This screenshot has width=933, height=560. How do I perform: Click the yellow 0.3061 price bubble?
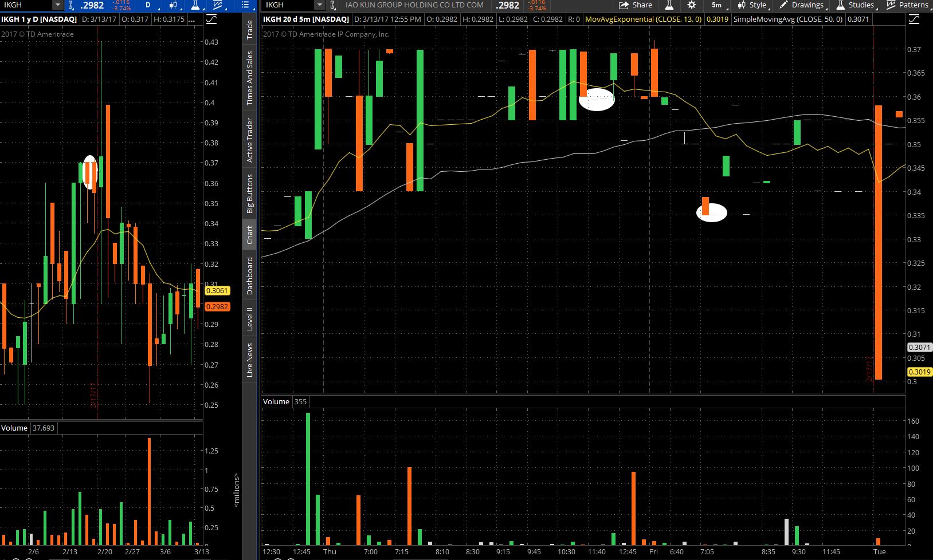point(217,290)
